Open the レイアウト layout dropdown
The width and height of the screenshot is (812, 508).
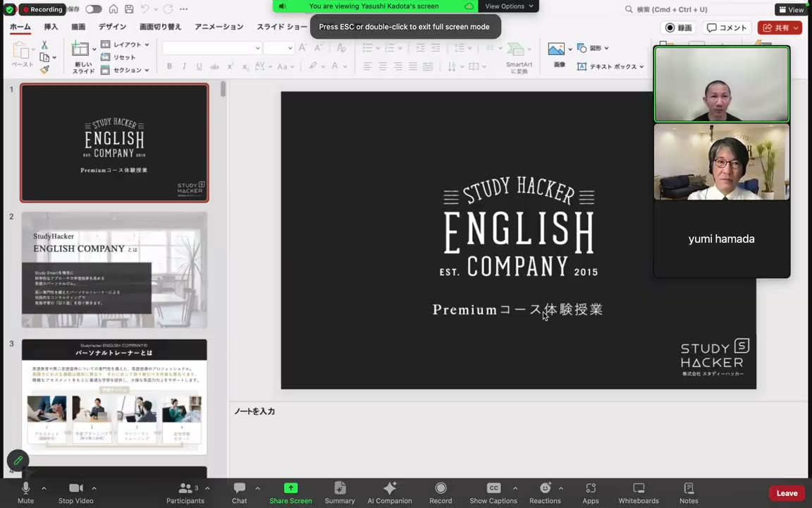pos(125,44)
